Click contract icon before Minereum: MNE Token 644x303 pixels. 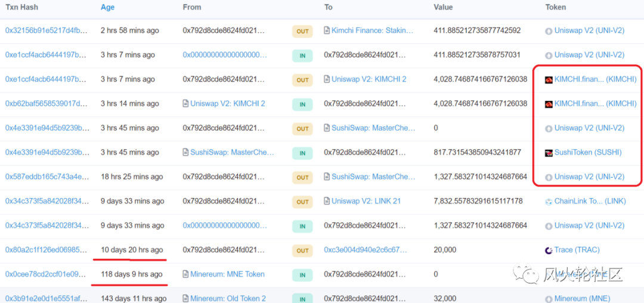(185, 274)
